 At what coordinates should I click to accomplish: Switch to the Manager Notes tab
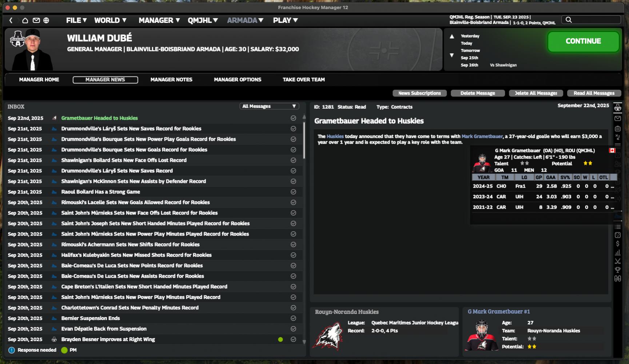[x=171, y=80]
